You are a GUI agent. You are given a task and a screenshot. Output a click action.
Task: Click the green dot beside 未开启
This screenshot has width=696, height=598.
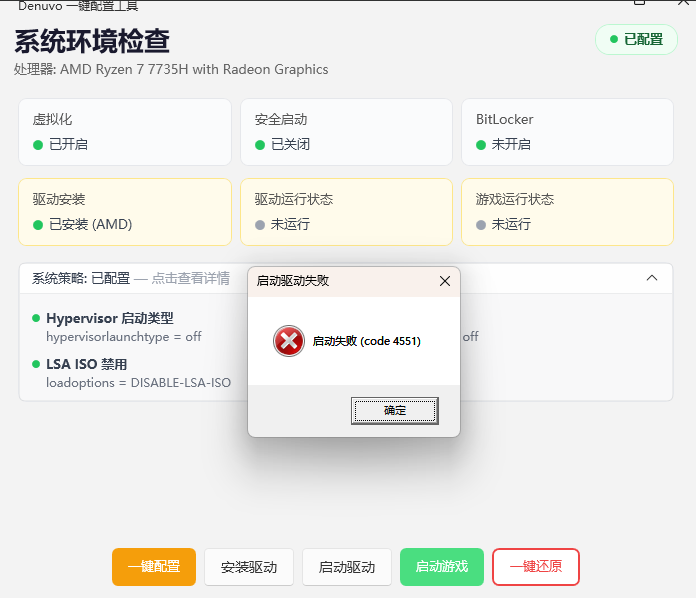pyautogui.click(x=481, y=144)
